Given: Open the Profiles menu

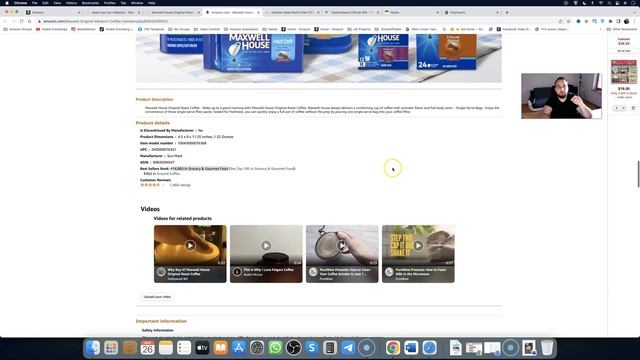Looking at the screenshot, I should (x=109, y=3).
